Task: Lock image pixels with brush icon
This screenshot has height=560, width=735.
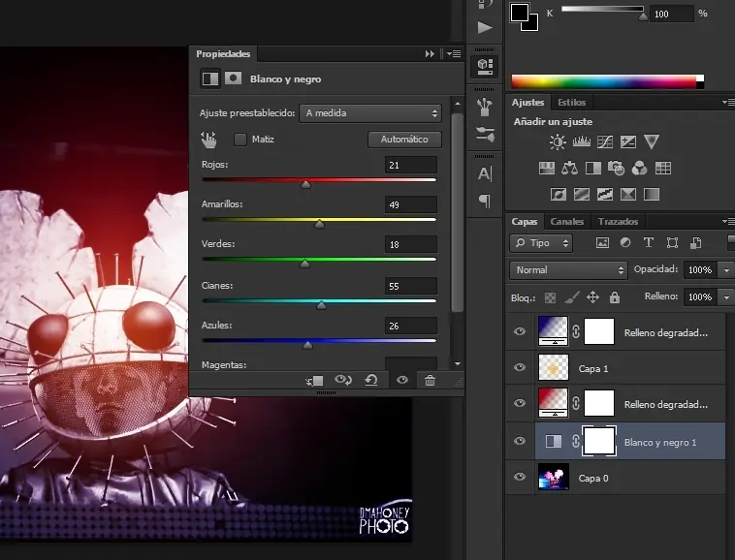Action: pyautogui.click(x=571, y=297)
